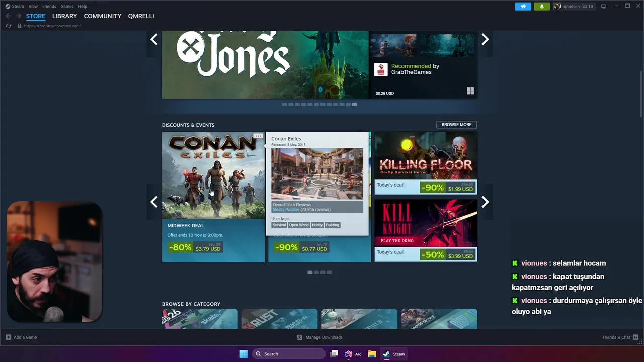Open the Games menu
Image resolution: width=644 pixels, height=362 pixels.
pos(67,6)
